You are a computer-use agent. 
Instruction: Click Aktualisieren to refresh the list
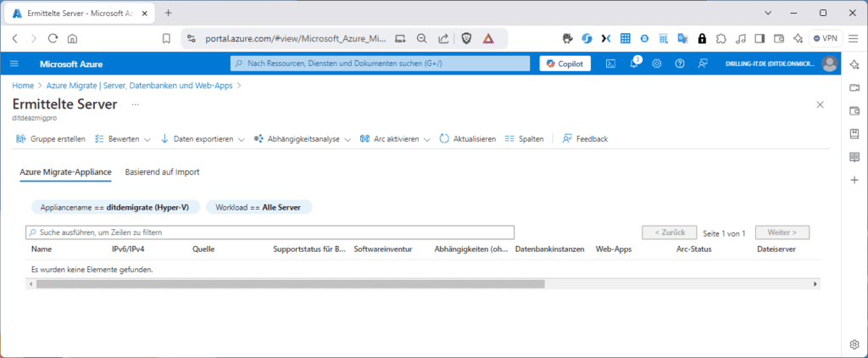pos(468,139)
